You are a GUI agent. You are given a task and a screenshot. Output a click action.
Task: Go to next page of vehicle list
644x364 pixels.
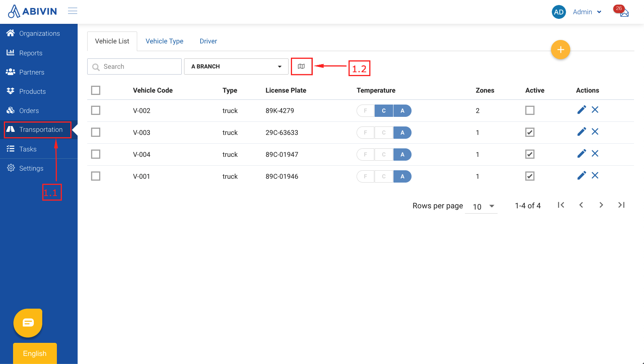pos(601,205)
